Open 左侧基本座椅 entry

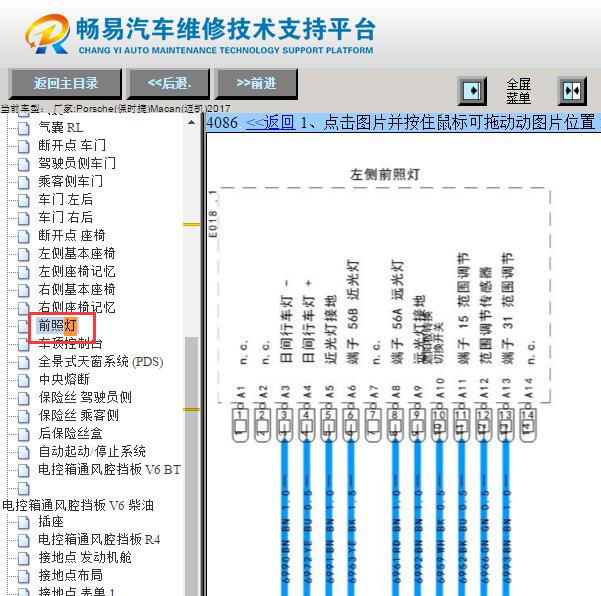(x=77, y=253)
